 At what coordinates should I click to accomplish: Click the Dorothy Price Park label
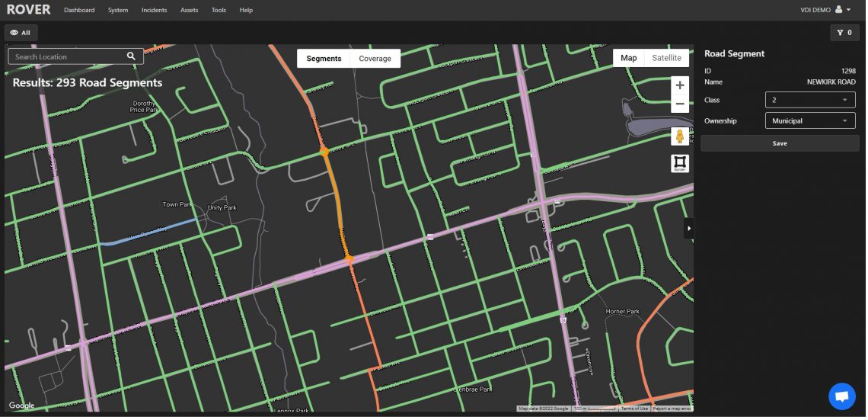[x=145, y=107]
